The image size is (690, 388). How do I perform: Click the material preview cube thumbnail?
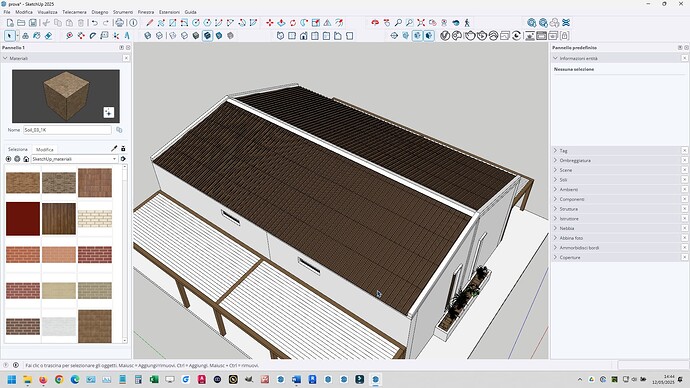coord(66,96)
